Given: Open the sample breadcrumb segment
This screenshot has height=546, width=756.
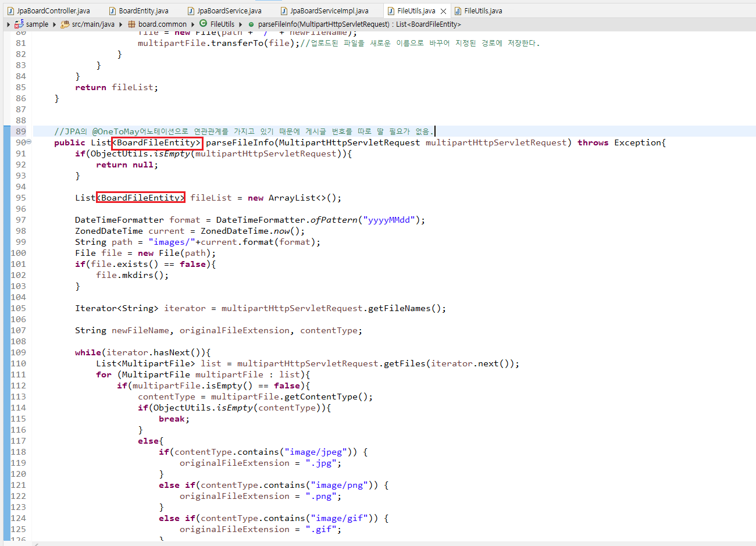Looking at the screenshot, I should (x=37, y=24).
